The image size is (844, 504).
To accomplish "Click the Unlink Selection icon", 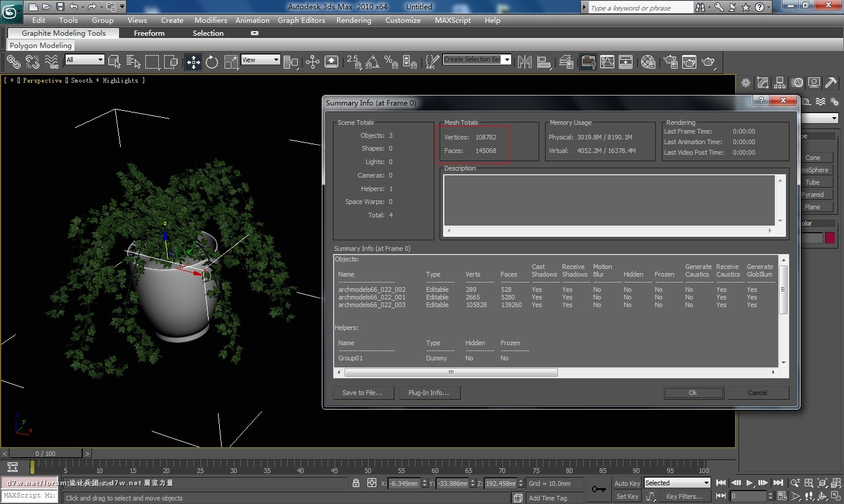I will [x=32, y=62].
